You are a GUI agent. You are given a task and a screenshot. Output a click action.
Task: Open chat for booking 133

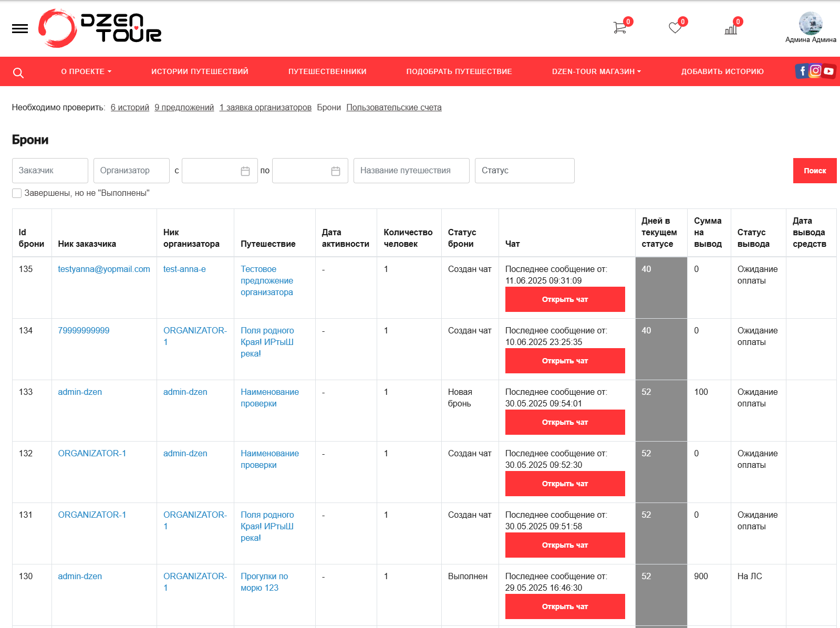click(x=565, y=422)
